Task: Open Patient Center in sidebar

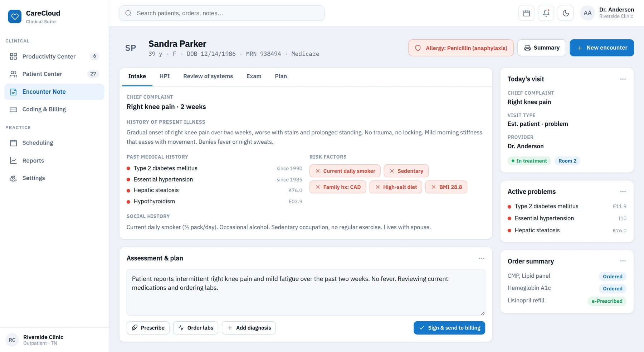Action: (54, 74)
